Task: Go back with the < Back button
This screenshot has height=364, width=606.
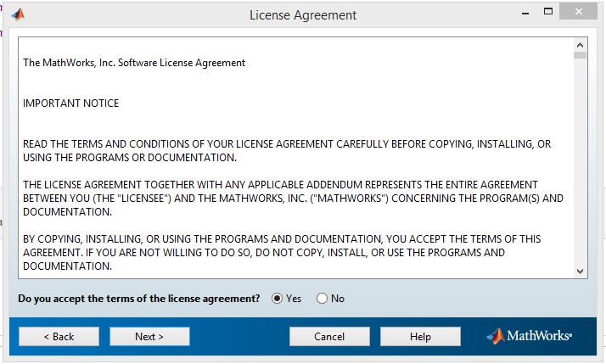Action: (59, 337)
